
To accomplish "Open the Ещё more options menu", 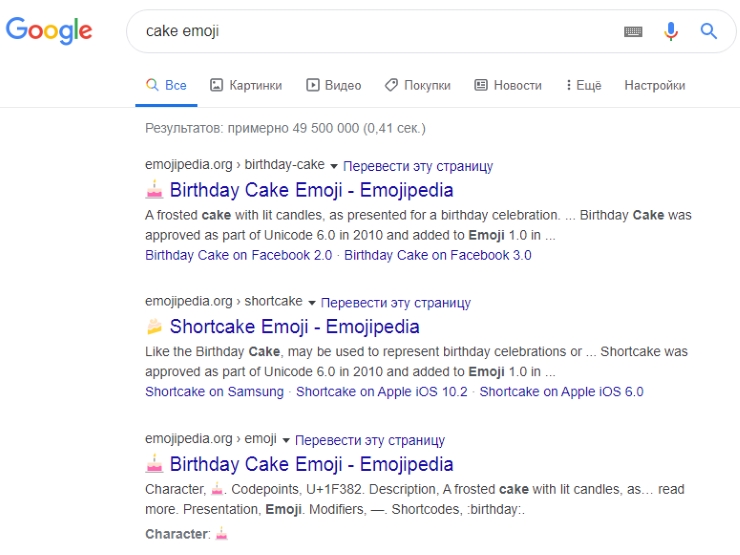I will coord(583,85).
